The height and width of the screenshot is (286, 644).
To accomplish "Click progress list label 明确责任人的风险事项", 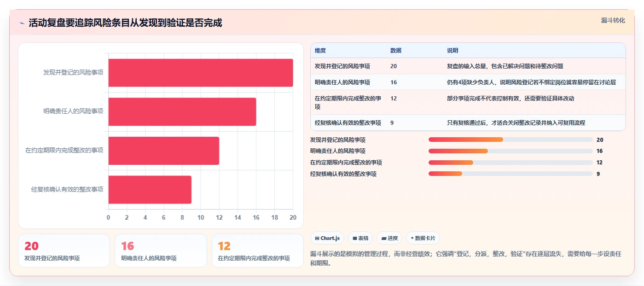I will (338, 151).
